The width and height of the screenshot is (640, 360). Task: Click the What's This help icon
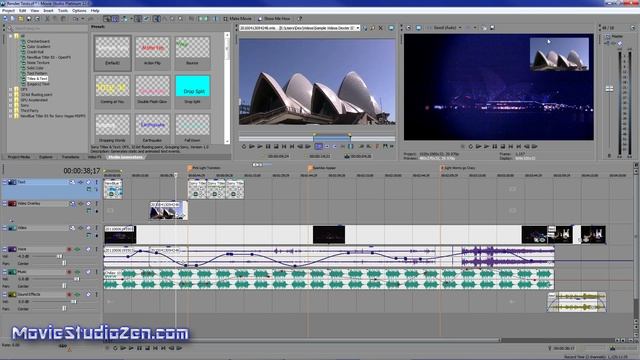(300, 19)
